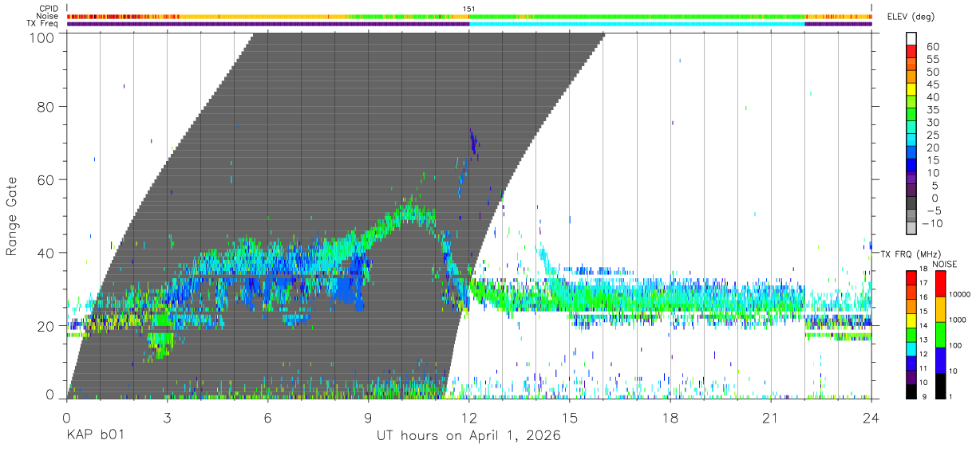Select the blue NOISE swatch between 10 and 100
Viewport: 980px width, 452px height.
(x=942, y=360)
